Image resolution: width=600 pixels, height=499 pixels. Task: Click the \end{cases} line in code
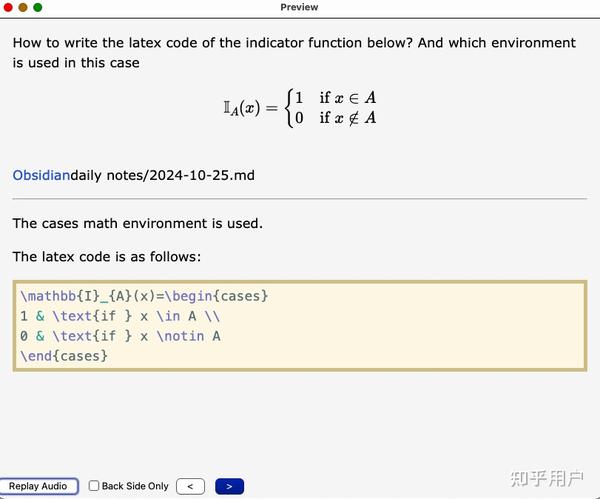click(63, 355)
